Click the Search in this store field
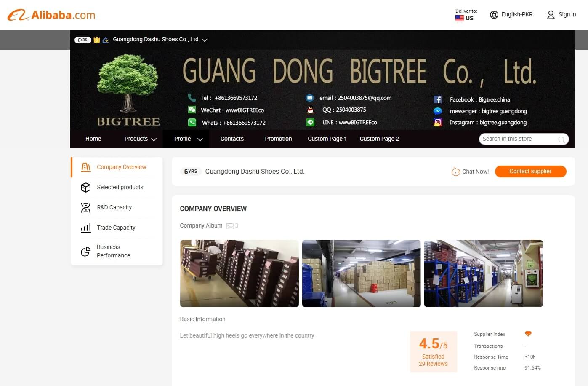The width and height of the screenshot is (588, 386). (524, 139)
